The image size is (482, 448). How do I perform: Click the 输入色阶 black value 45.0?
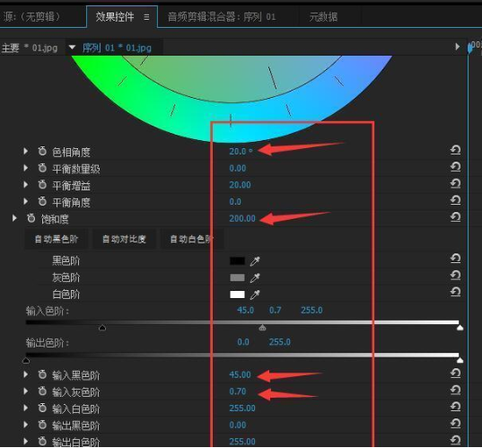pos(245,310)
